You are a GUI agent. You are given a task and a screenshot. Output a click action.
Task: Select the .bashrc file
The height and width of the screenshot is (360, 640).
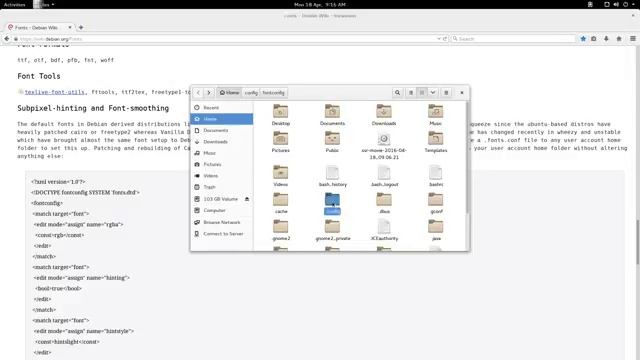436,172
